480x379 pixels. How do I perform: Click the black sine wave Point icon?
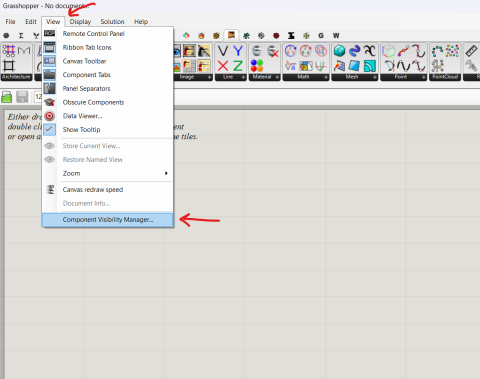(x=404, y=66)
